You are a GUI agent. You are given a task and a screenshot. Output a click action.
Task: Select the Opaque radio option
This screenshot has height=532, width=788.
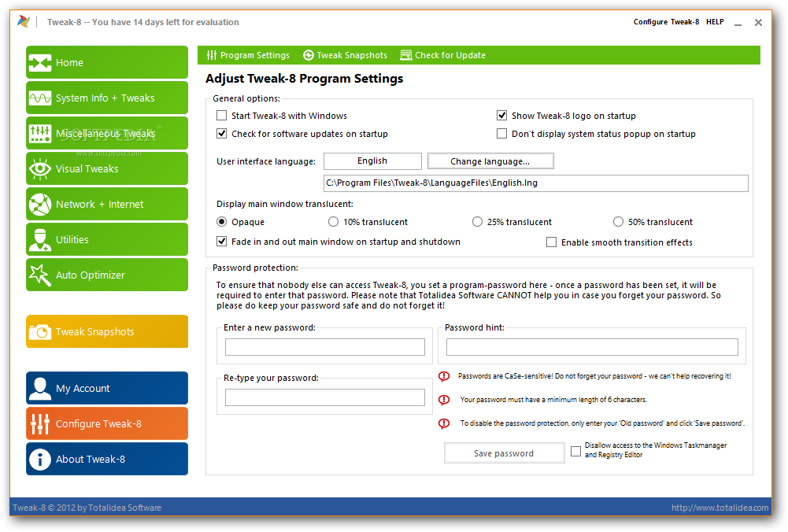coord(222,222)
